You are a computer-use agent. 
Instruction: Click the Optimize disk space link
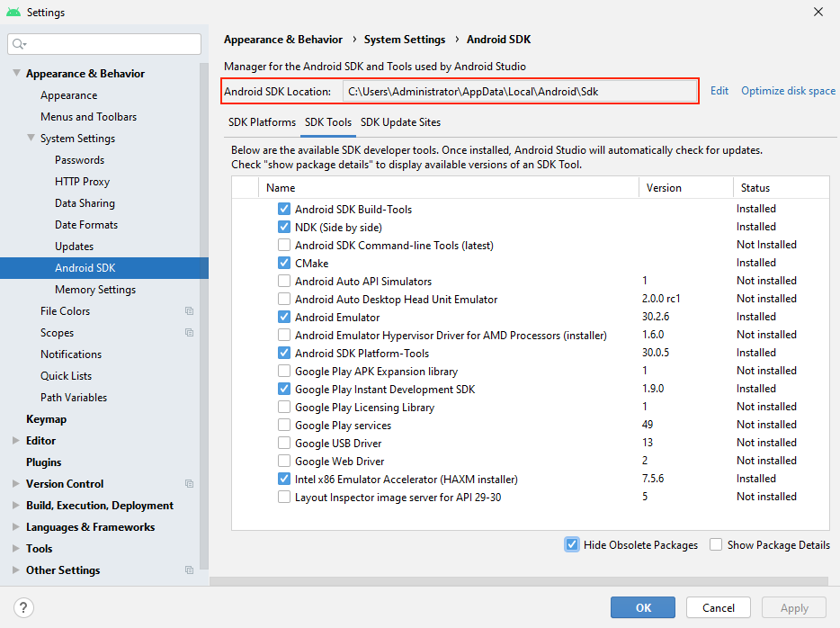tap(788, 91)
